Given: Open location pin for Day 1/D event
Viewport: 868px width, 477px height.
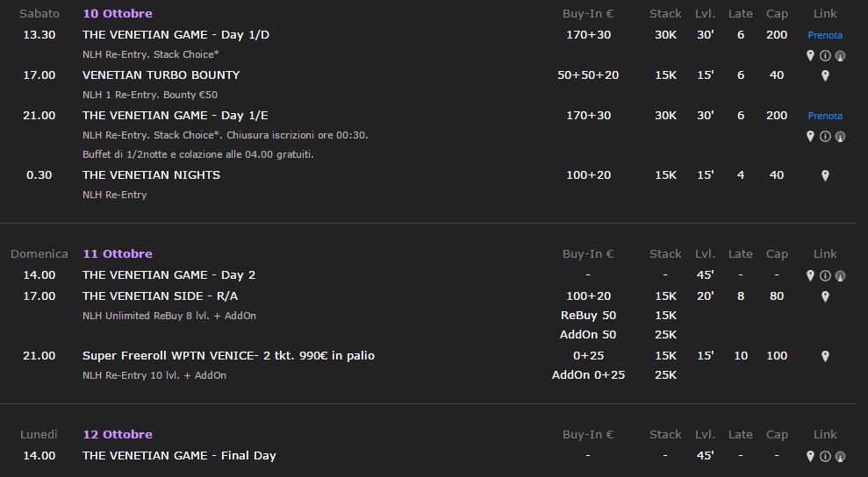Looking at the screenshot, I should coord(810,55).
